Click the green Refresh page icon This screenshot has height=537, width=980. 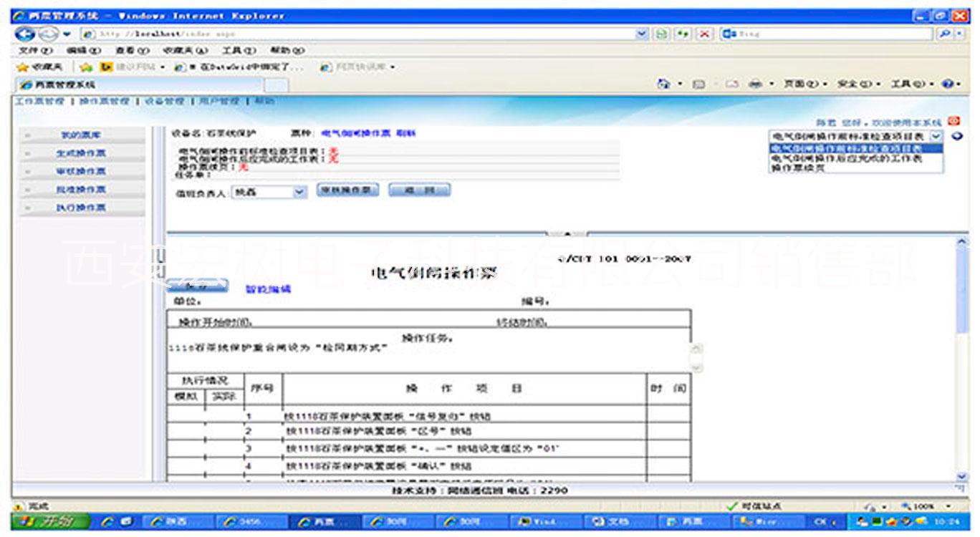pos(683,34)
